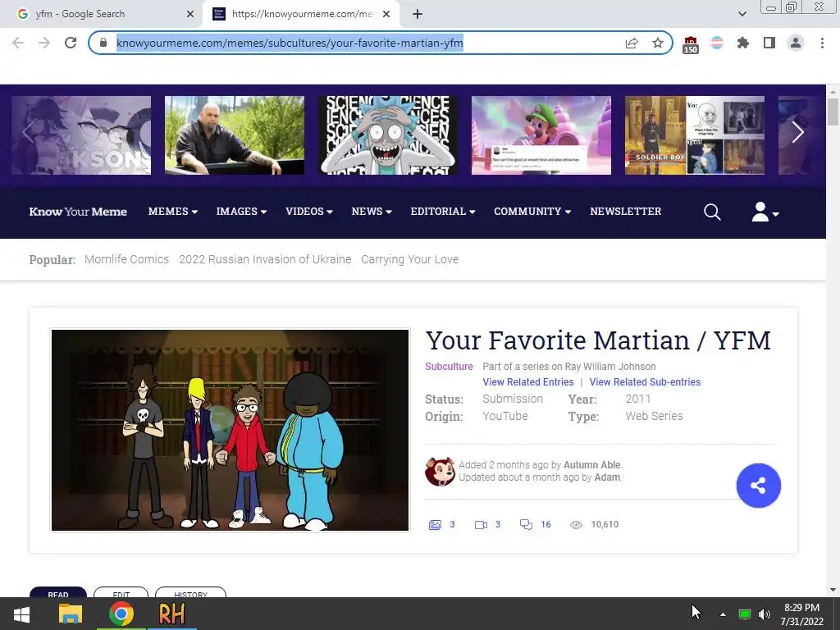Expand the NEWS menu
840x630 pixels.
click(x=372, y=212)
